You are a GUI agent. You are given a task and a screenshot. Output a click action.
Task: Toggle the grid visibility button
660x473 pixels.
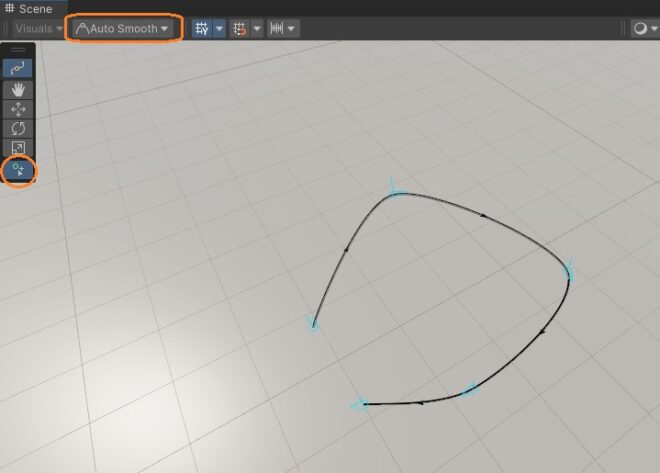[202, 29]
